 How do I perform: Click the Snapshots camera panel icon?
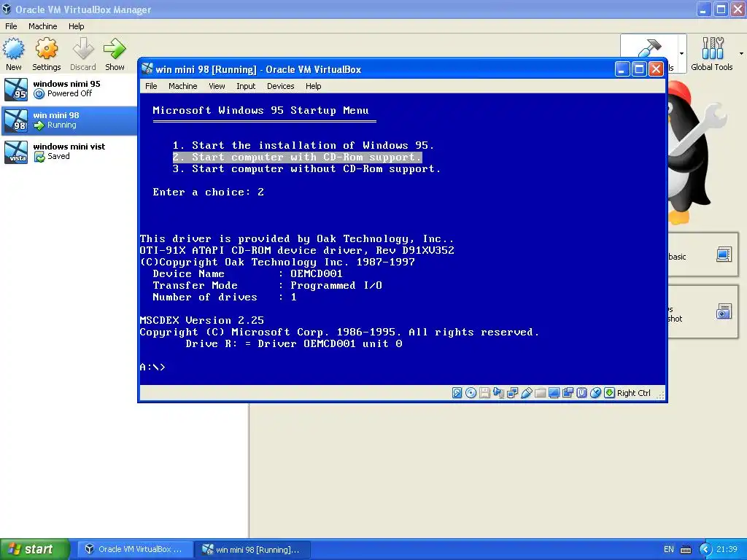pos(724,312)
